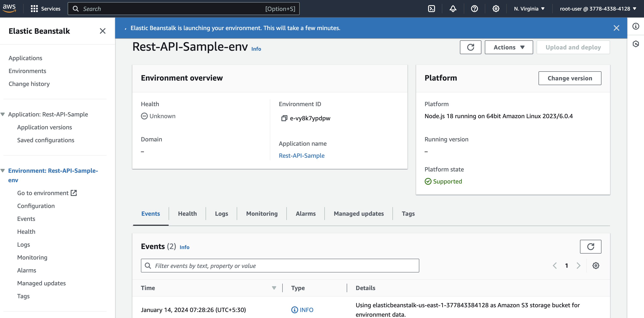Open Events table preferences gear
644x318 pixels.
(596, 266)
